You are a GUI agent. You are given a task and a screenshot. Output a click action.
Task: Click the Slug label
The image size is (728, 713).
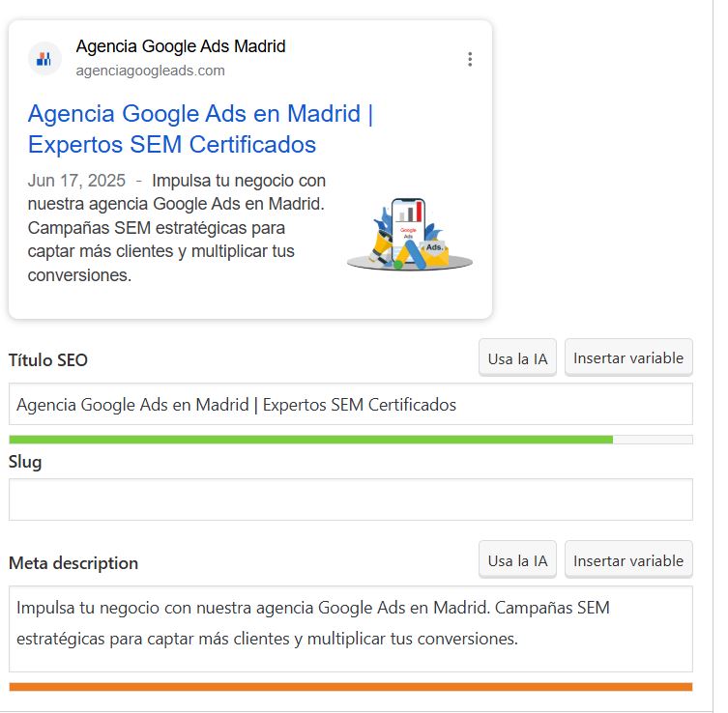(25, 462)
